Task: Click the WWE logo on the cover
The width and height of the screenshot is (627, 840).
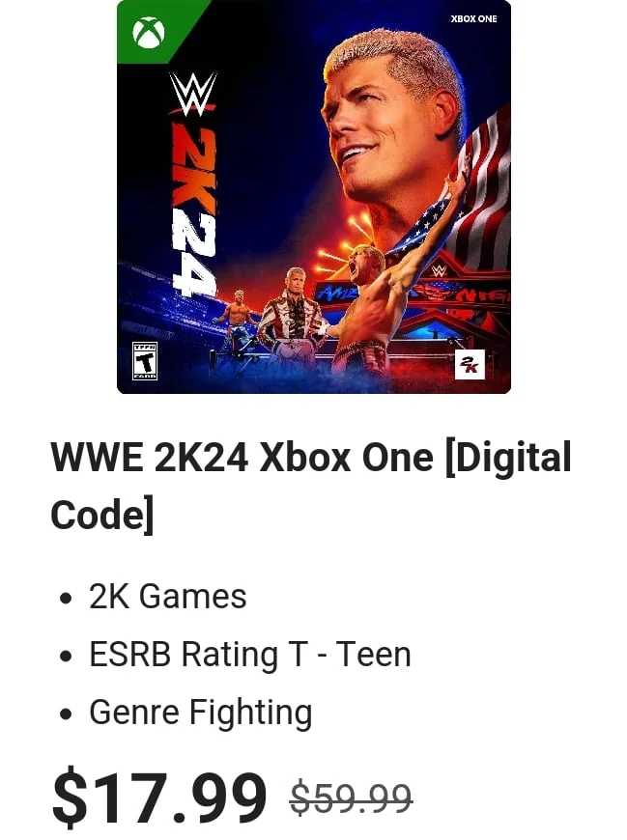Action: (193, 95)
